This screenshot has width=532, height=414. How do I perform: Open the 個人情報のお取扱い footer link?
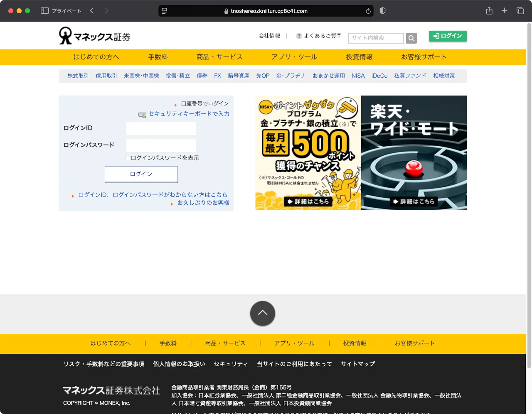click(x=179, y=364)
